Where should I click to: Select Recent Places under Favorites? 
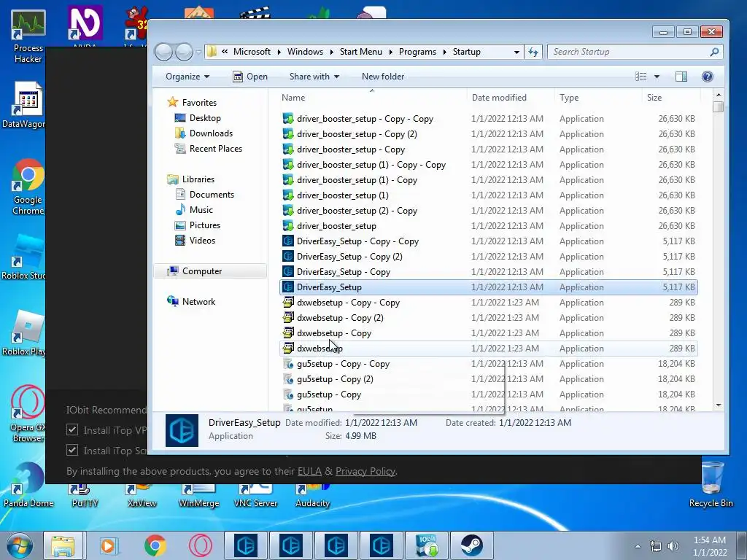[x=215, y=149]
